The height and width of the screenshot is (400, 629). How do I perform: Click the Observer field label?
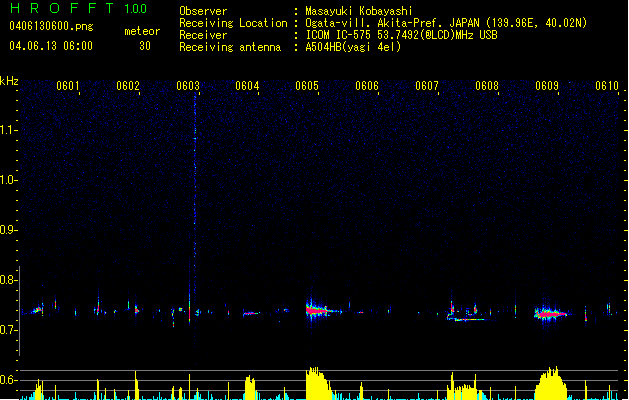[x=203, y=11]
